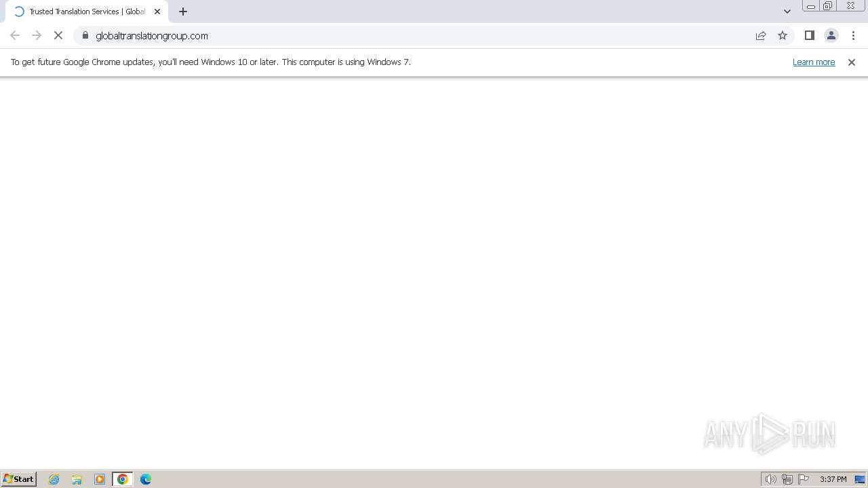Viewport: 868px width, 488px height.
Task: Go back to previous page
Action: click(x=15, y=35)
